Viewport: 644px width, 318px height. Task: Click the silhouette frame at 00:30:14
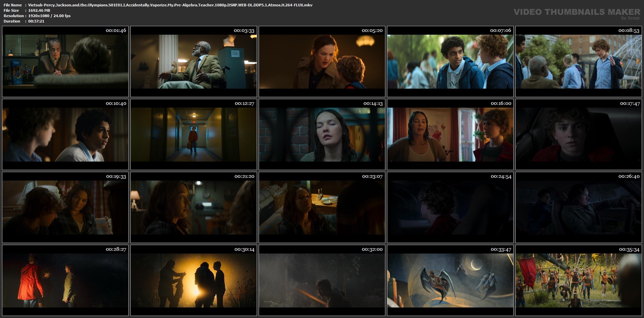194,280
